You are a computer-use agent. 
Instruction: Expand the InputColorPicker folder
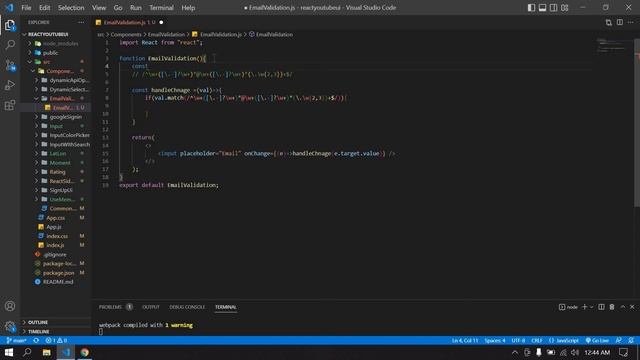(x=56, y=135)
